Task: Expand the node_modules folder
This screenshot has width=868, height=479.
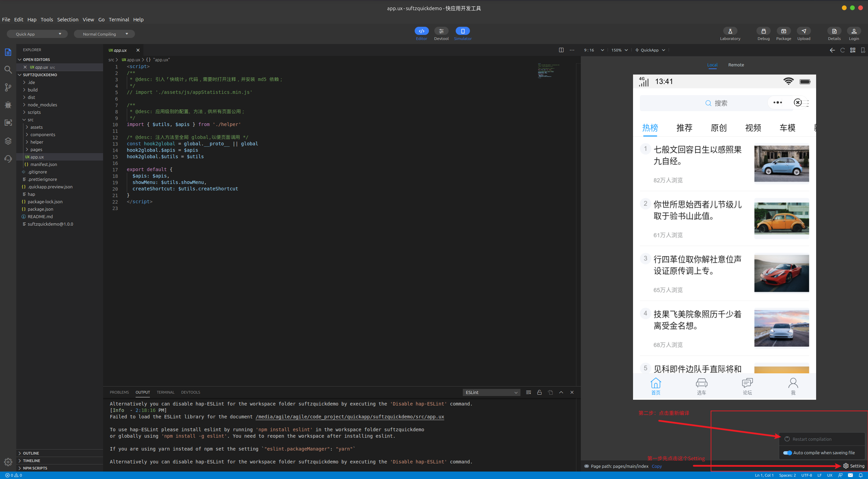Action: 42,105
